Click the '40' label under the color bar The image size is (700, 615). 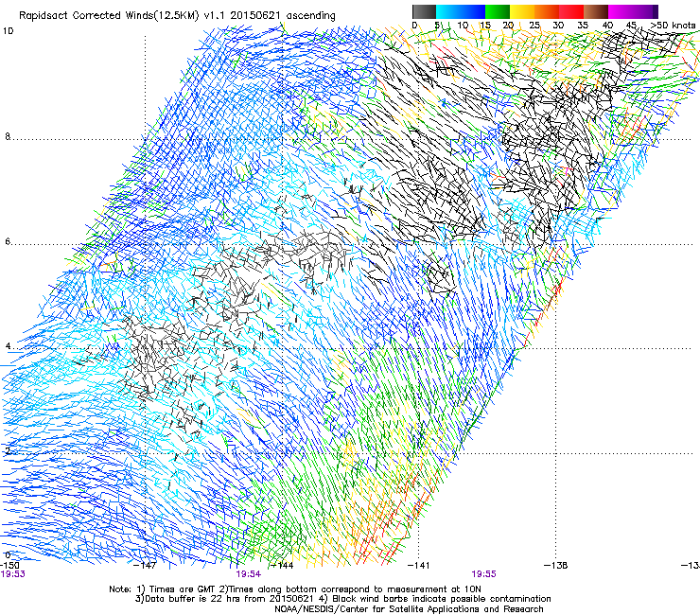click(607, 25)
